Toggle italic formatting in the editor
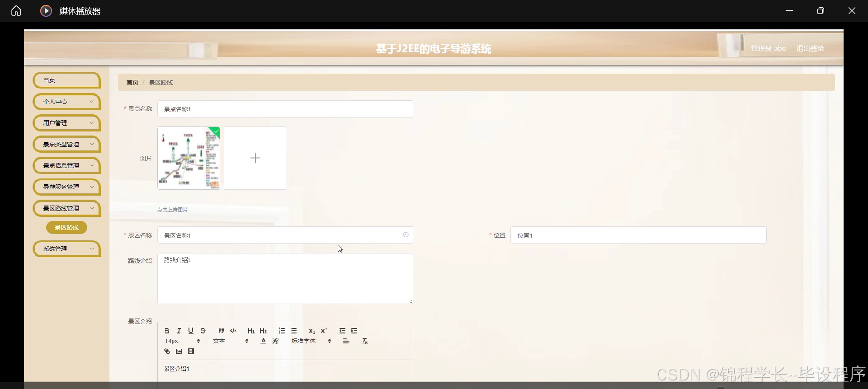Screen dimensions: 868x389 tap(179, 331)
